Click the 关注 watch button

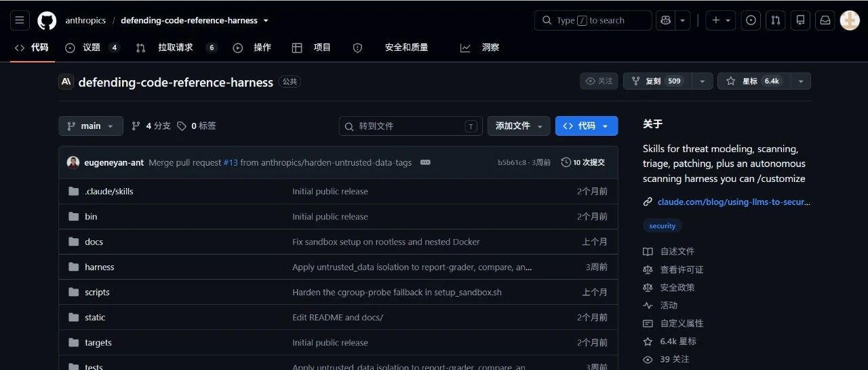[599, 81]
